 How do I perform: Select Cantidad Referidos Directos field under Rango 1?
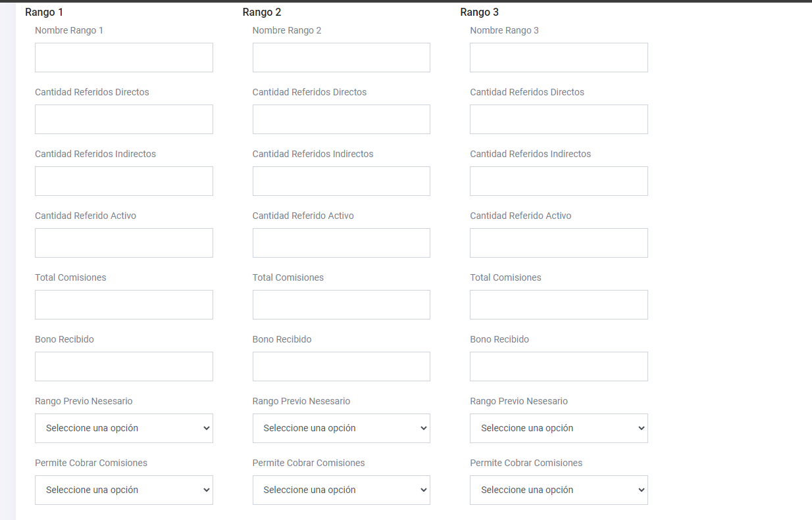coord(124,120)
